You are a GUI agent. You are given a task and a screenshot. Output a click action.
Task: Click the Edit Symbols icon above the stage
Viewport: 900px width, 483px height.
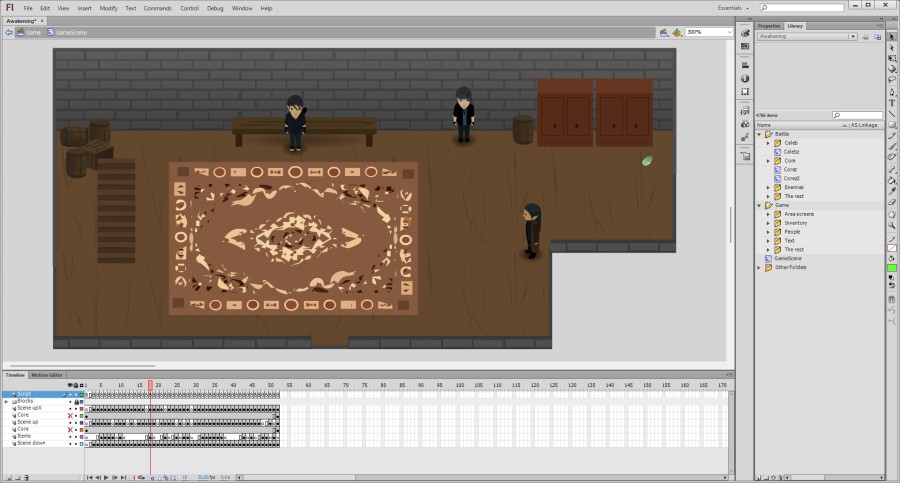[678, 32]
